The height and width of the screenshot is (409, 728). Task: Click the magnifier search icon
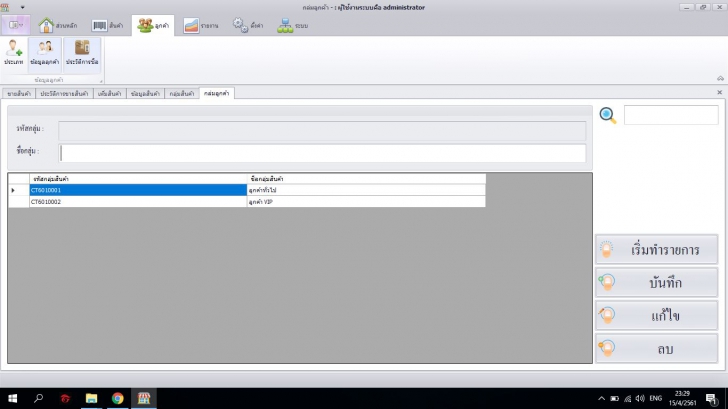pyautogui.click(x=608, y=115)
